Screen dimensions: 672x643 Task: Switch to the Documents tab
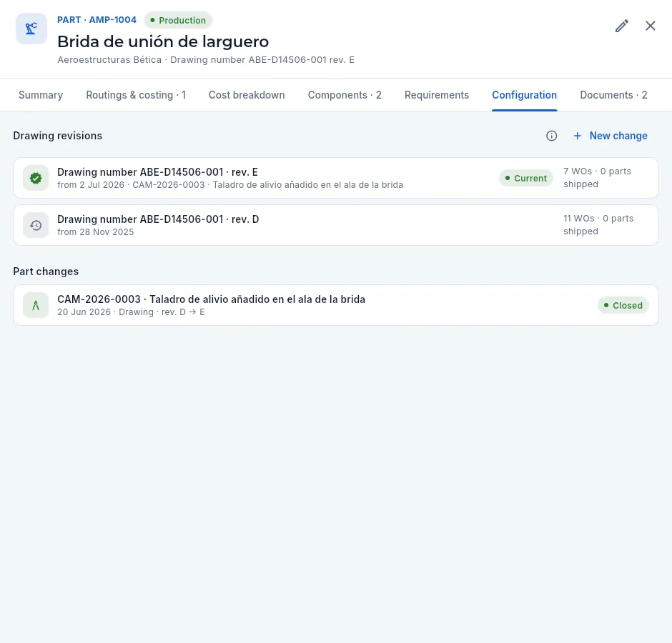[613, 95]
